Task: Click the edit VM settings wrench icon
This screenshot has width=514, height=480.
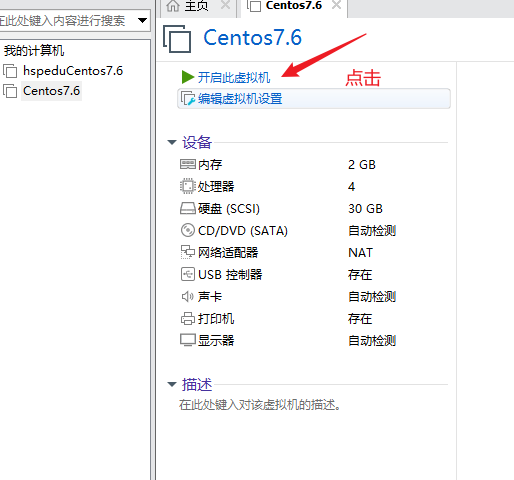Action: [x=188, y=98]
